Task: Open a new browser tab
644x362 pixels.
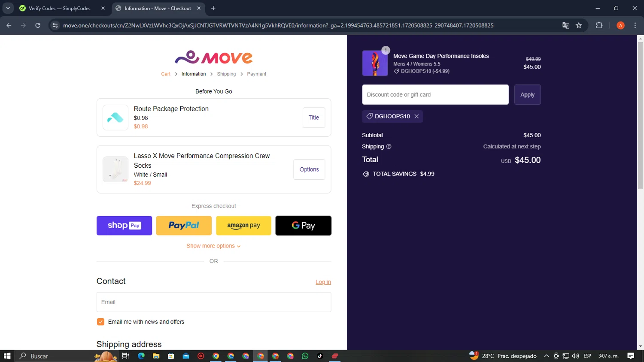Action: (213, 8)
